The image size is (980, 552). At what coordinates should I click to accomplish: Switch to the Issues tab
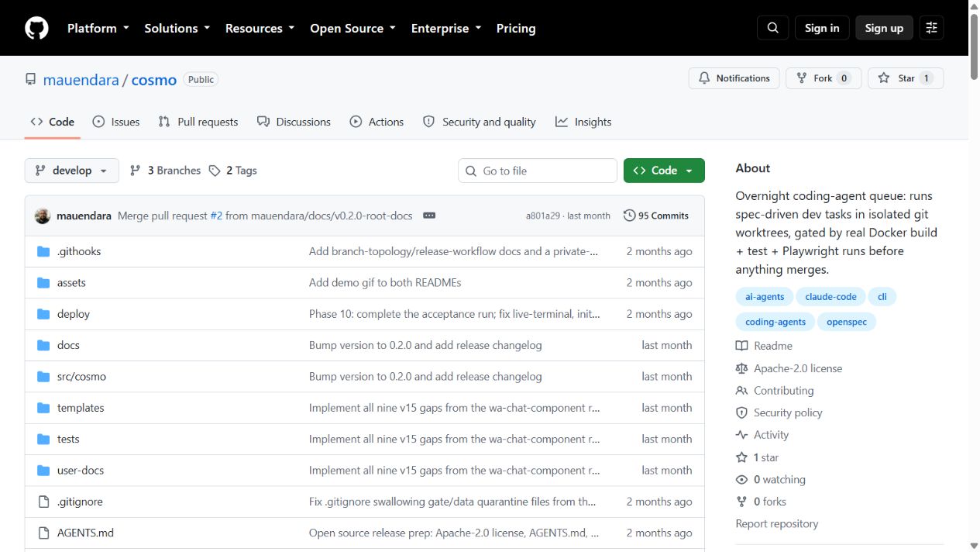tap(116, 122)
